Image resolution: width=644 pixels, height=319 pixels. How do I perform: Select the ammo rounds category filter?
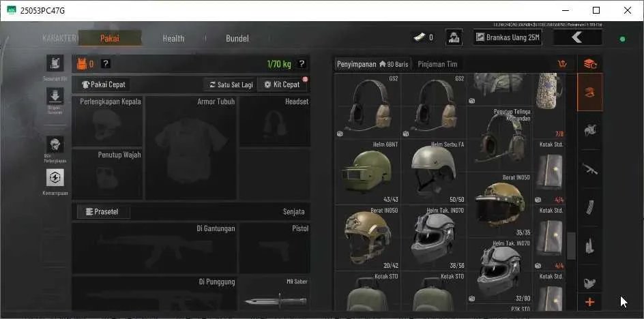[x=590, y=245]
